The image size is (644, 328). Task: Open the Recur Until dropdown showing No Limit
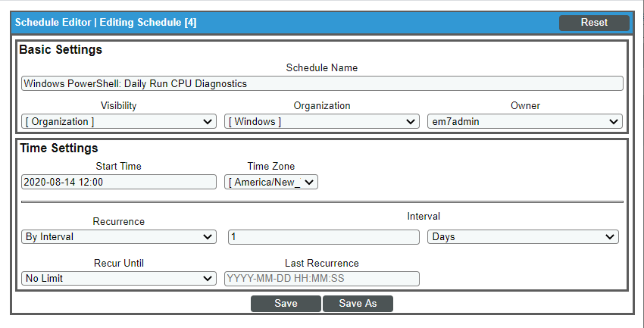119,279
